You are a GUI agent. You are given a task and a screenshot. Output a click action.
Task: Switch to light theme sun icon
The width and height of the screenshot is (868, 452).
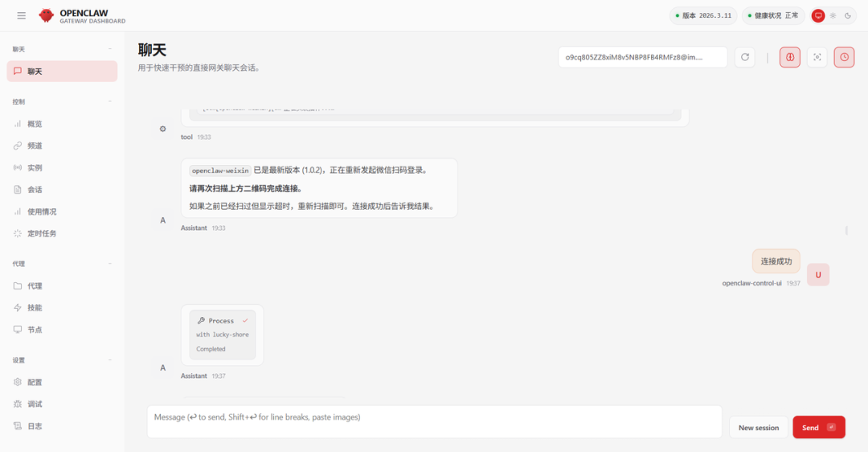click(x=833, y=15)
